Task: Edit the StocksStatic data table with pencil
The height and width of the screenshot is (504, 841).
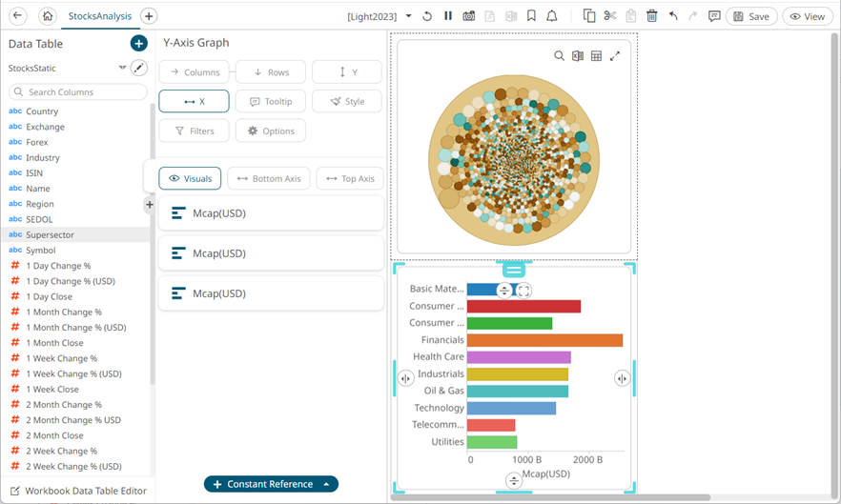Action: point(139,68)
